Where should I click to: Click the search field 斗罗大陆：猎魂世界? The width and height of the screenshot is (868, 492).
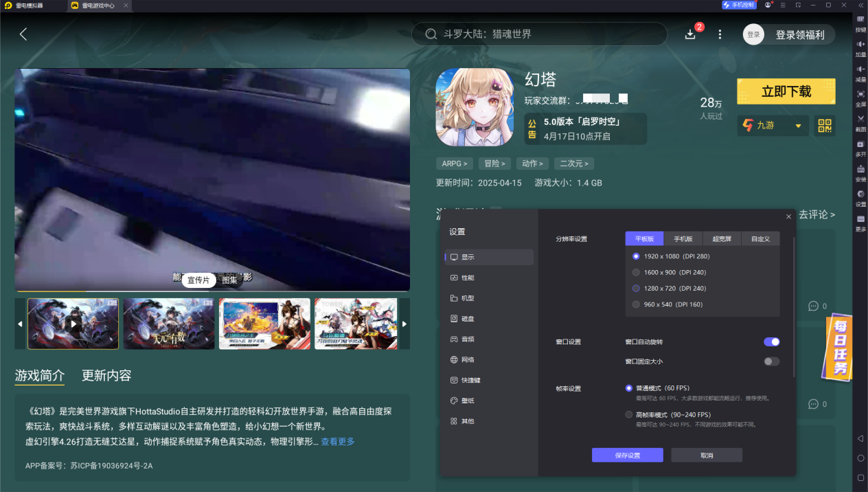539,34
